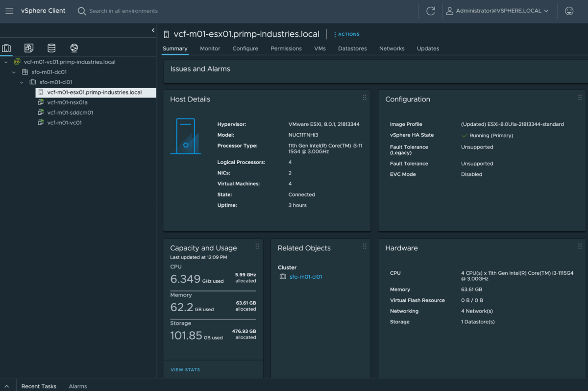Expand the bottom Recent Tasks panel chevron

[7, 386]
